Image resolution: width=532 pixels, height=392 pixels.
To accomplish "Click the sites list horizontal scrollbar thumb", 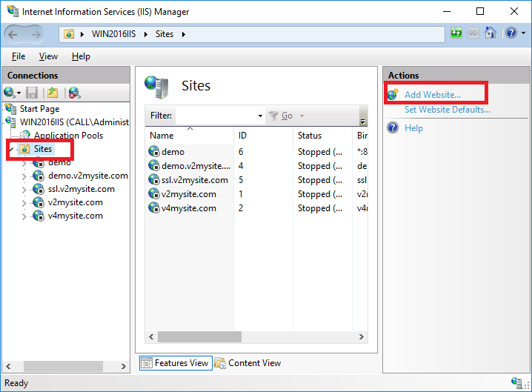I will pos(199,336).
